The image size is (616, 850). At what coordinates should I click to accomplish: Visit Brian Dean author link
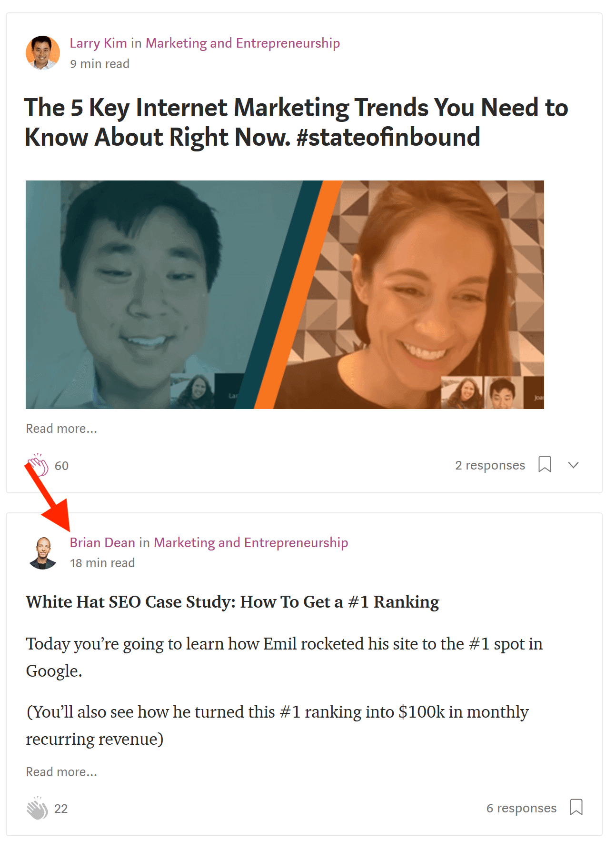point(102,542)
